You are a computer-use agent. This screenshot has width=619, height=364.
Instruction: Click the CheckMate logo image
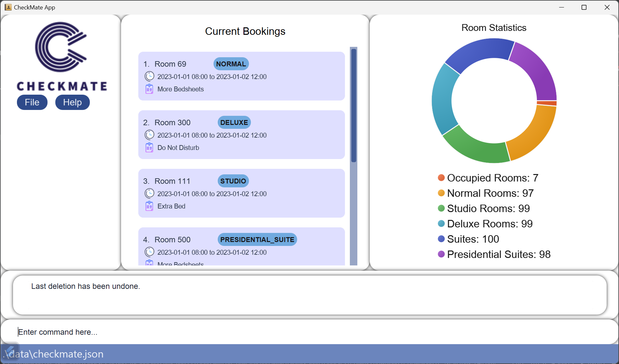[x=62, y=56]
